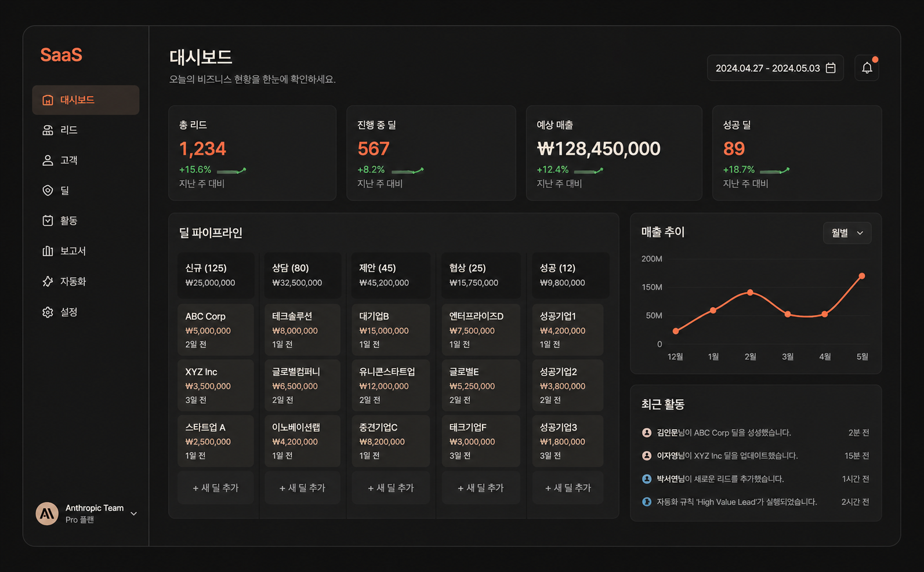Open the 활동 calendar-check icon
924x572 pixels.
point(48,221)
